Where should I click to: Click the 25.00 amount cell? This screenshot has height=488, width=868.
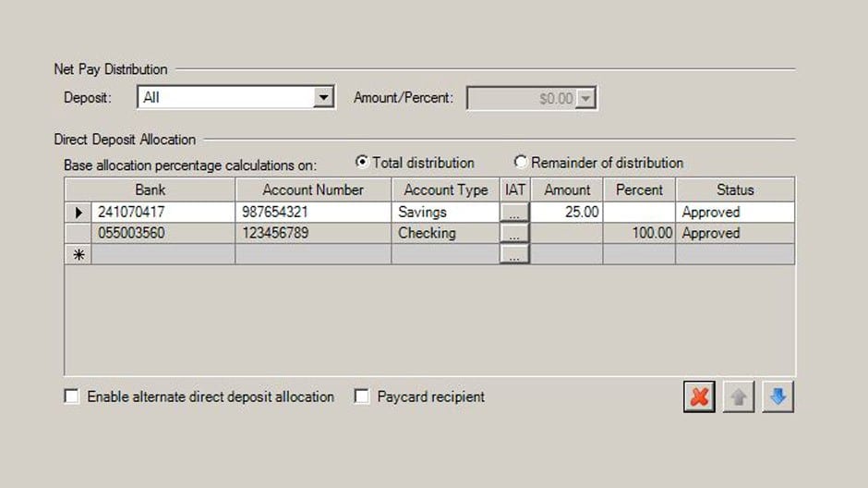point(567,213)
